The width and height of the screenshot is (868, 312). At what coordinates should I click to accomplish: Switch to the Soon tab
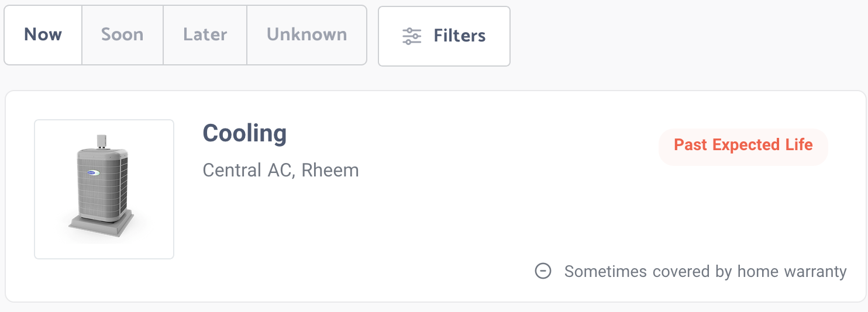pos(122,35)
